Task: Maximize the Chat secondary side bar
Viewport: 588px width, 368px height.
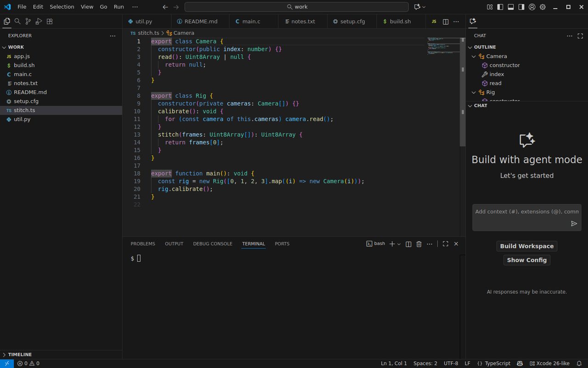Action: click(580, 35)
